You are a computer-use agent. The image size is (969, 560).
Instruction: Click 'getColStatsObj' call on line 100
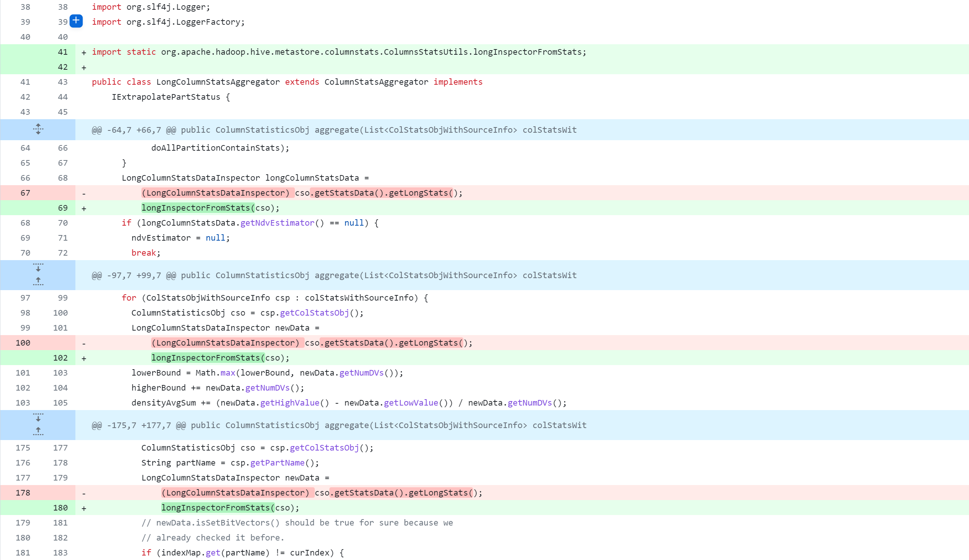click(314, 313)
